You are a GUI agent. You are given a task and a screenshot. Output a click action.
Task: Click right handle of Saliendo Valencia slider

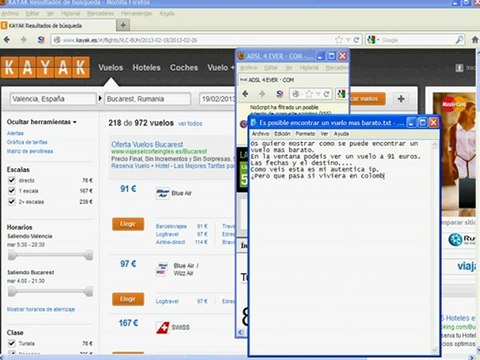pos(89,255)
